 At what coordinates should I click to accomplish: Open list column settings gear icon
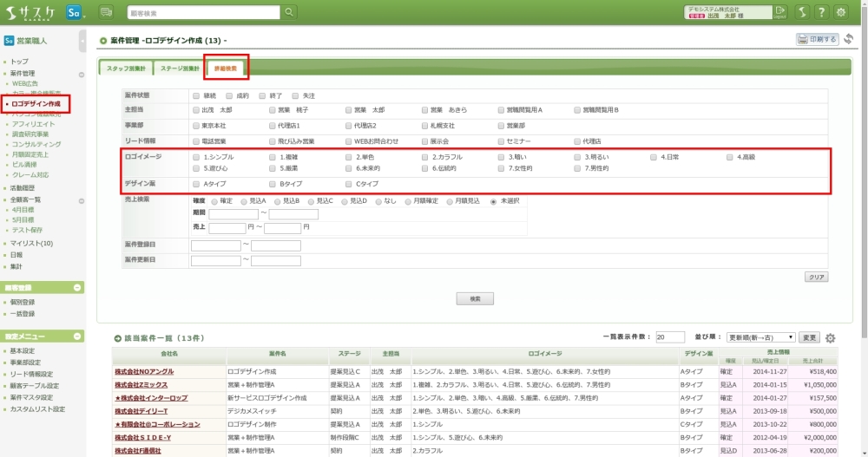coord(830,337)
